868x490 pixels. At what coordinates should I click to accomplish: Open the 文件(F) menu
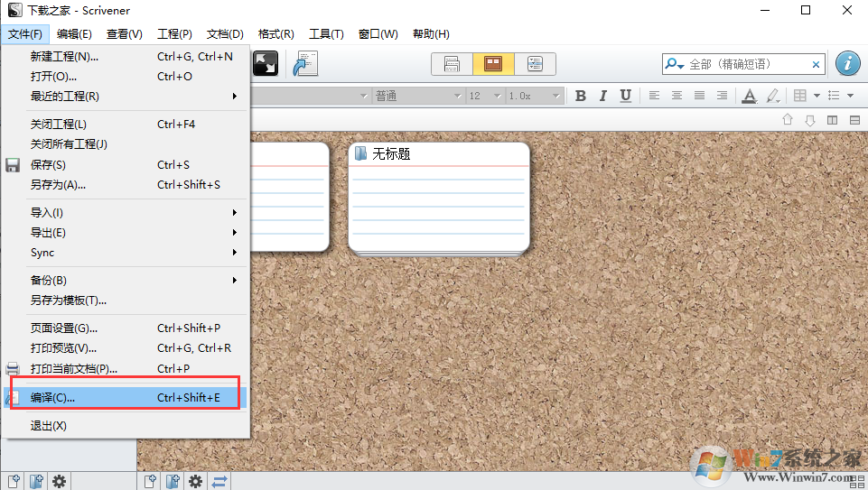[25, 34]
